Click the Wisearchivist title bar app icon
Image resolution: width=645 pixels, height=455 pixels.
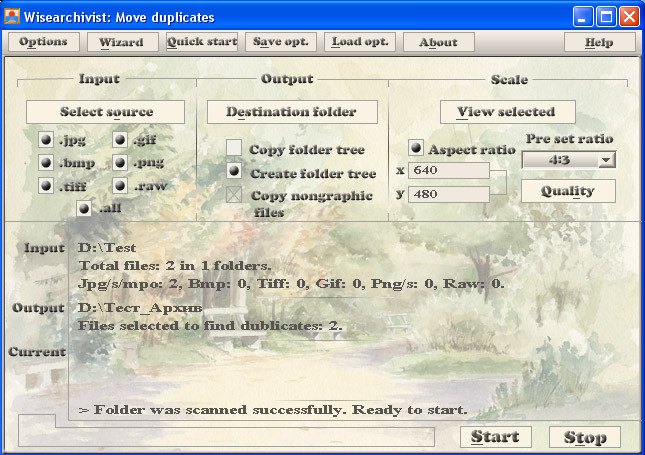tap(12, 16)
